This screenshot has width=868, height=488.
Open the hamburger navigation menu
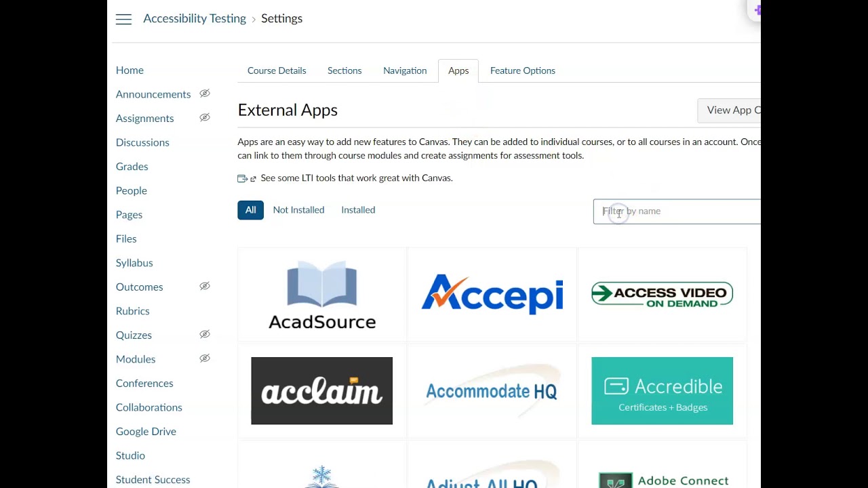point(123,19)
